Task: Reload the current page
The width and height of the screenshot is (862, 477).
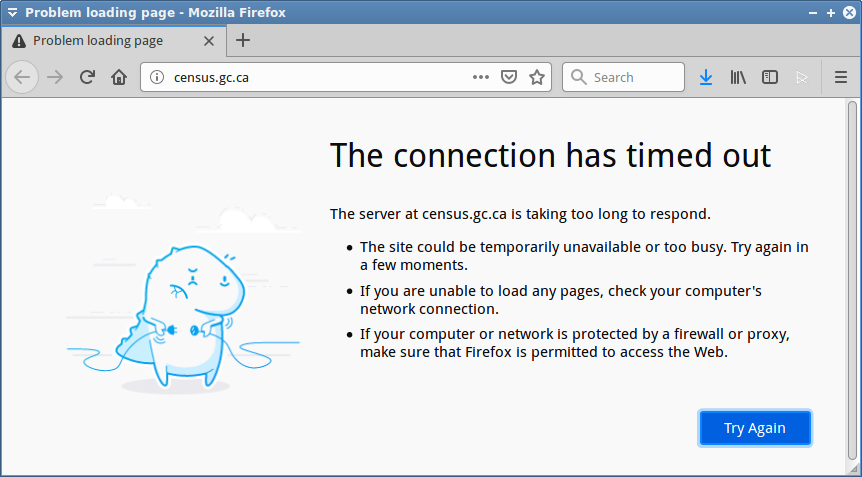Action: coord(87,77)
